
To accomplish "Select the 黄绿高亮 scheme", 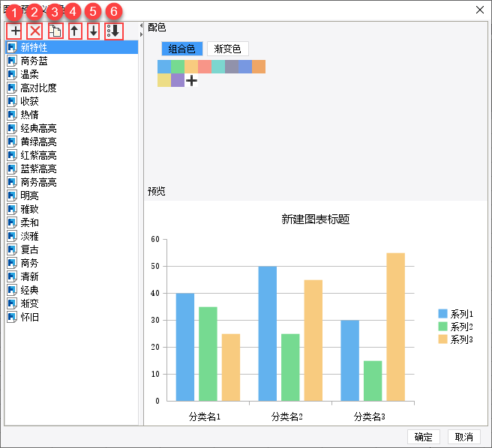I will click(72, 142).
